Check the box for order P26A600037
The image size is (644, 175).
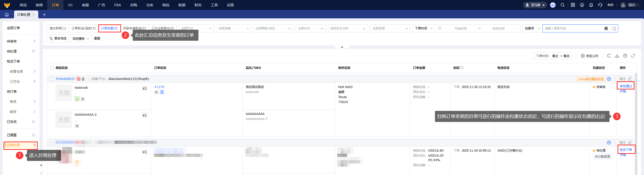pyautogui.click(x=52, y=79)
